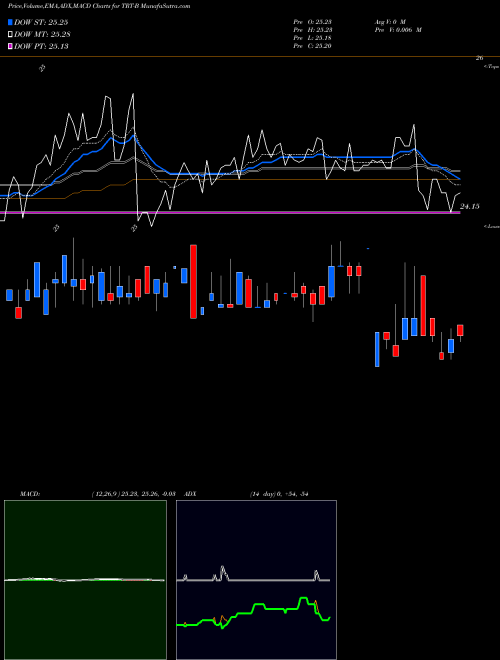Open the dark blue ADX indicator chart
Screen dimensions: 500x660
click(x=256, y=580)
